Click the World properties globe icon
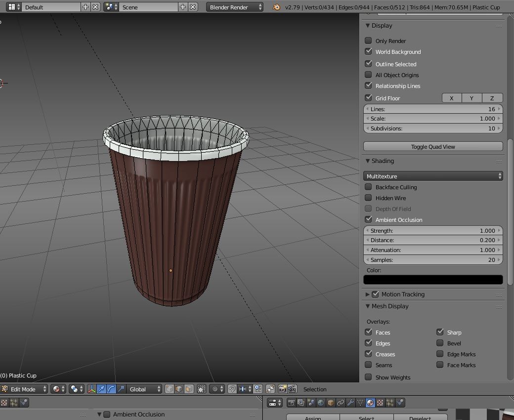514x420 pixels. click(x=320, y=403)
